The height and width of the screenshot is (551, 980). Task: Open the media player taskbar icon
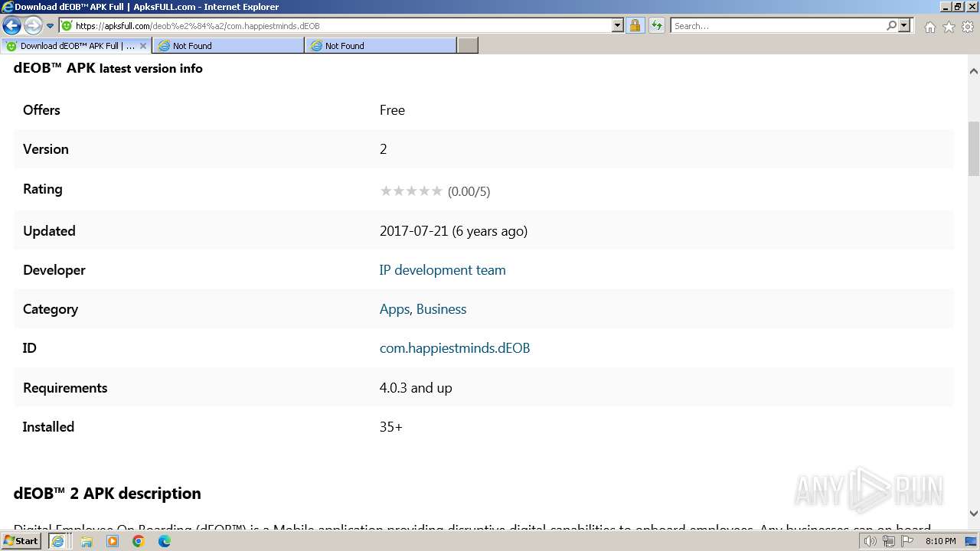(113, 541)
